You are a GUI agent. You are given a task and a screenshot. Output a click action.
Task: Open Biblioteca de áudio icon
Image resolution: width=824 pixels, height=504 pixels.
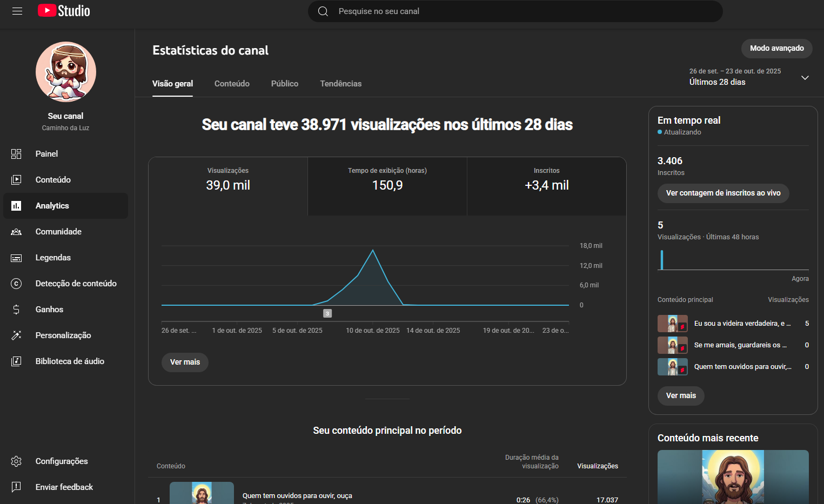pyautogui.click(x=16, y=361)
